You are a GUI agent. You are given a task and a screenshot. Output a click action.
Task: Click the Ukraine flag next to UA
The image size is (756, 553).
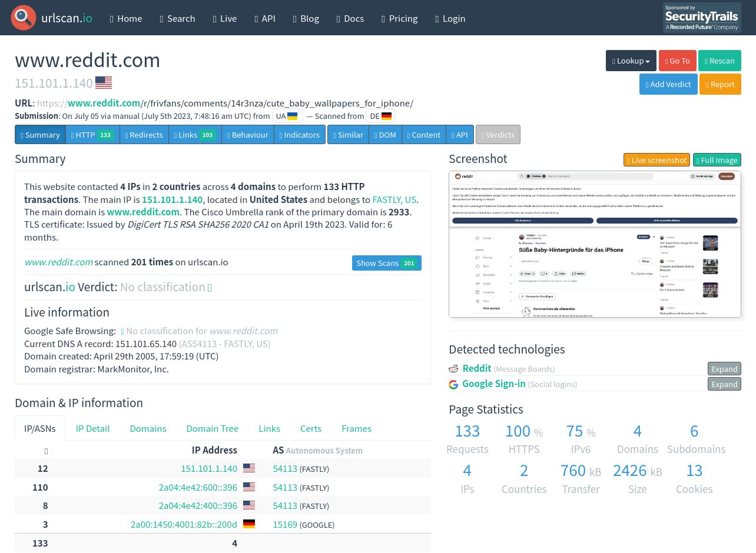coord(292,116)
